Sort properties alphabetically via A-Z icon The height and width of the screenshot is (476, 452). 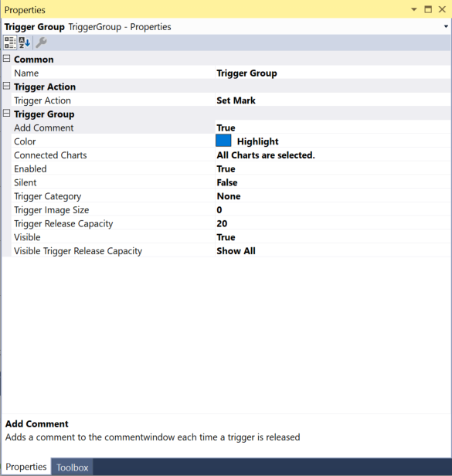pos(24,42)
